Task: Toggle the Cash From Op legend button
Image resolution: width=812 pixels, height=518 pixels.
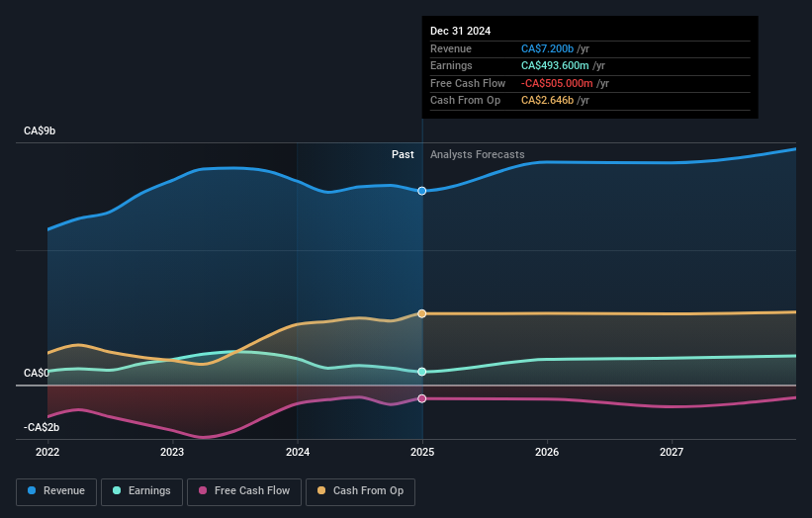Action: pos(360,491)
